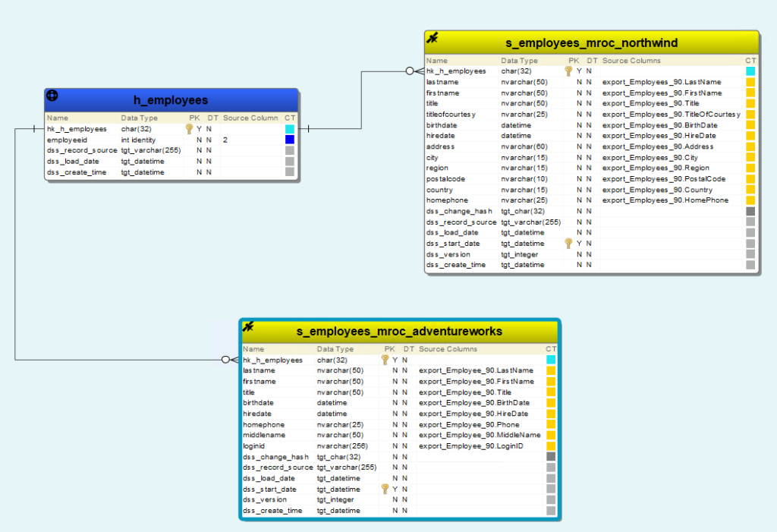
Task: Click the yellow swatch on northwind titleofcourtesy row
Action: 750,114
